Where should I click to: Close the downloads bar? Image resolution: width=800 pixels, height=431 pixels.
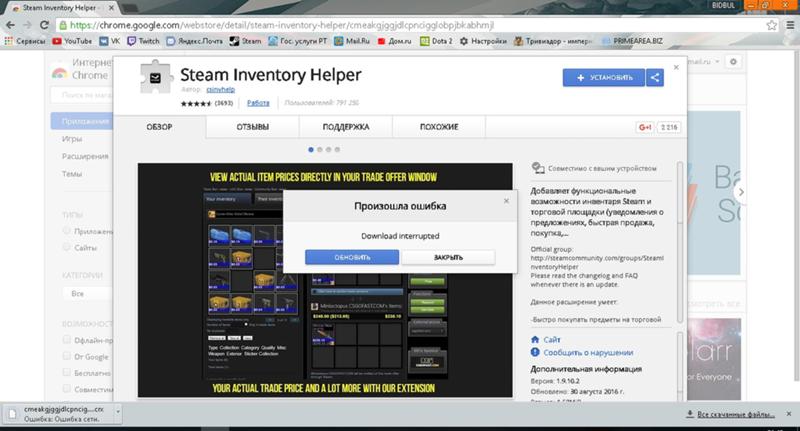[x=789, y=414]
